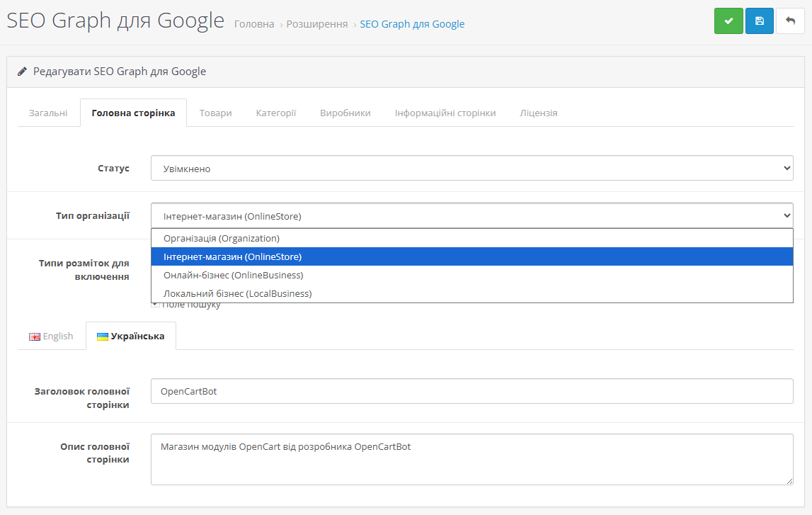Click the British flag on the English tab

click(x=35, y=336)
